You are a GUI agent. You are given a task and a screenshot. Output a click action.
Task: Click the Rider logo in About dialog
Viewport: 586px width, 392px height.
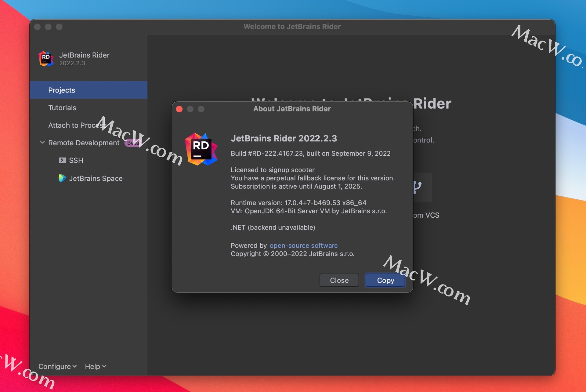point(201,149)
